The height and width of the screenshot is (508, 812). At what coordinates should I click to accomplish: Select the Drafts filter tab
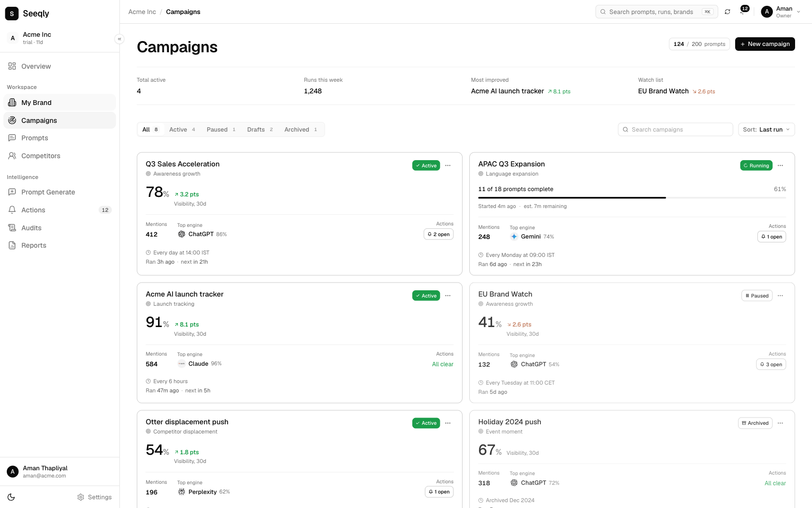[x=260, y=130]
